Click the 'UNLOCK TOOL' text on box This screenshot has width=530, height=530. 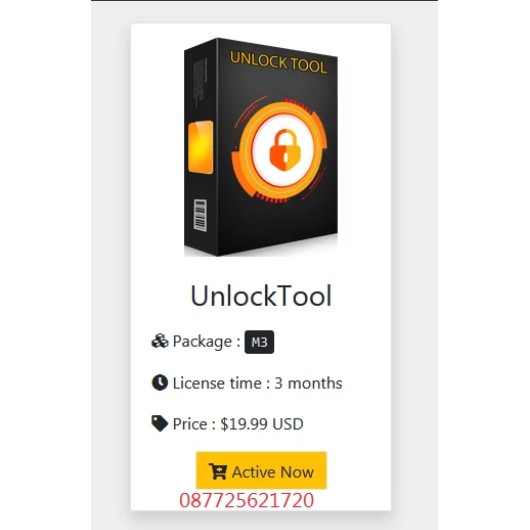(x=279, y=63)
